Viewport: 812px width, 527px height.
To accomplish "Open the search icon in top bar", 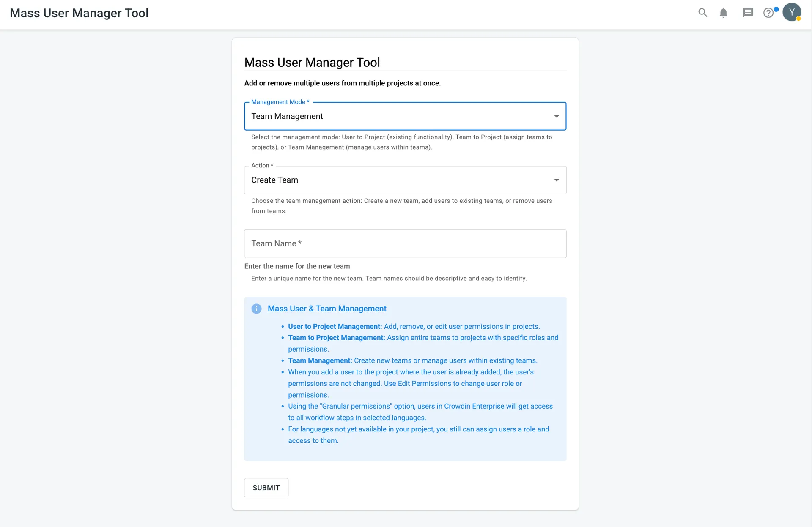I will [702, 13].
